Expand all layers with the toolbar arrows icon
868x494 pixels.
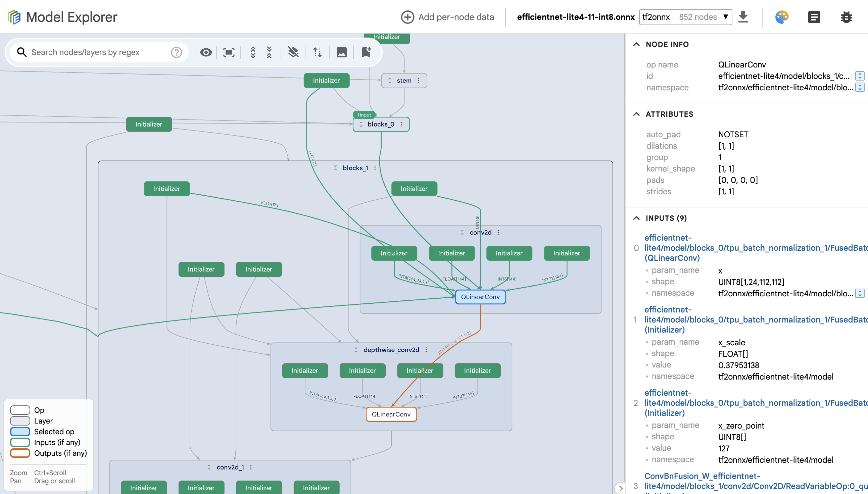tap(253, 52)
